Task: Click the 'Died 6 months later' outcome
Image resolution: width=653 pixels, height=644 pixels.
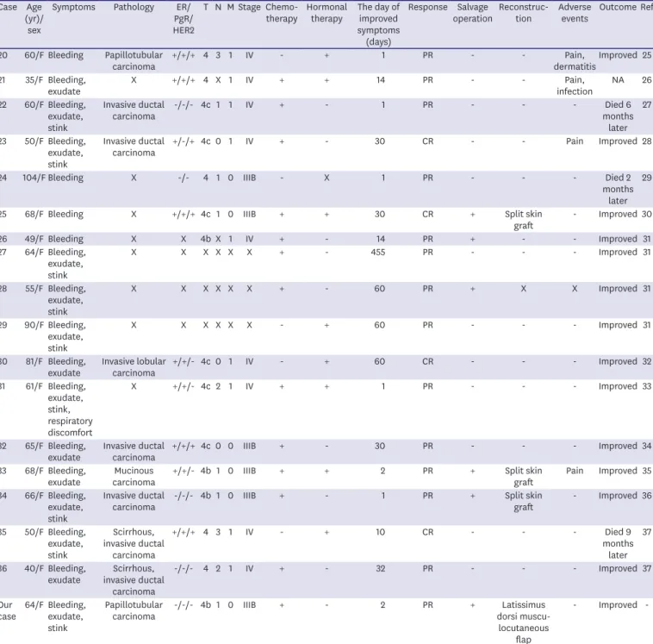Action: [x=618, y=116]
